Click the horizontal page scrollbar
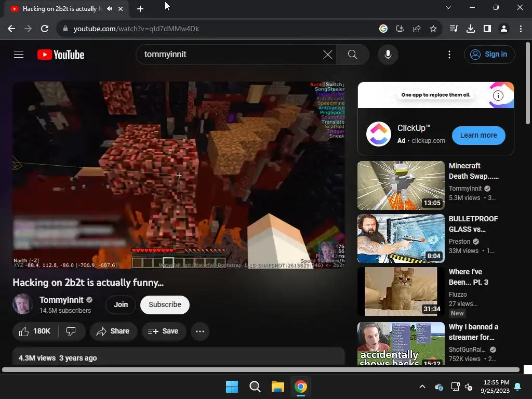The width and height of the screenshot is (532, 399). [x=261, y=370]
